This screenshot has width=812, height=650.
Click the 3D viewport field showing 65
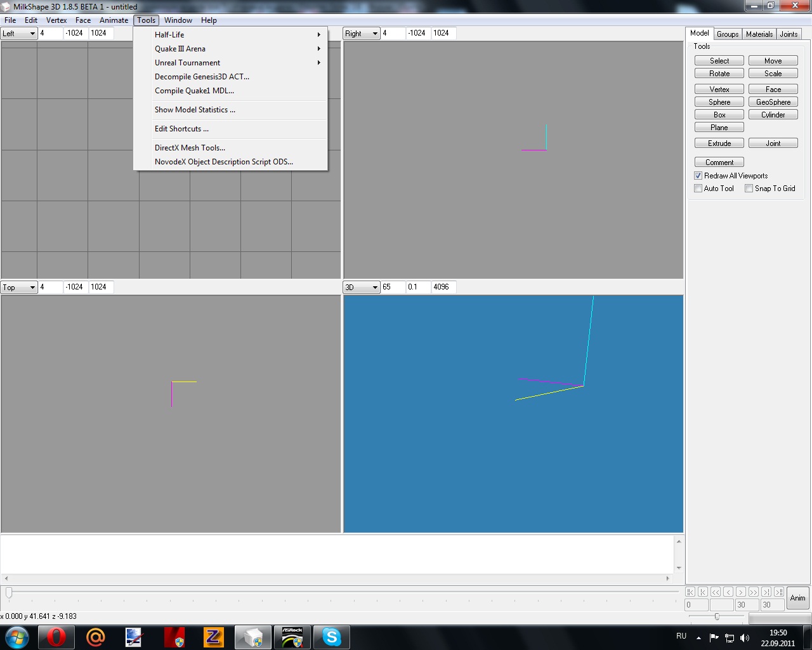pos(393,287)
